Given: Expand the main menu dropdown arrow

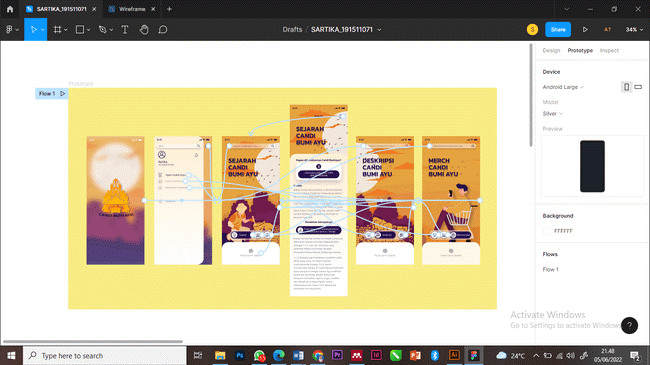Looking at the screenshot, I should (x=17, y=30).
